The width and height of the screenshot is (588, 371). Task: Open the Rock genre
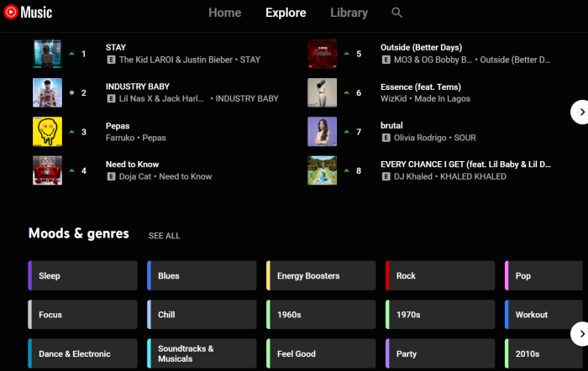(440, 276)
